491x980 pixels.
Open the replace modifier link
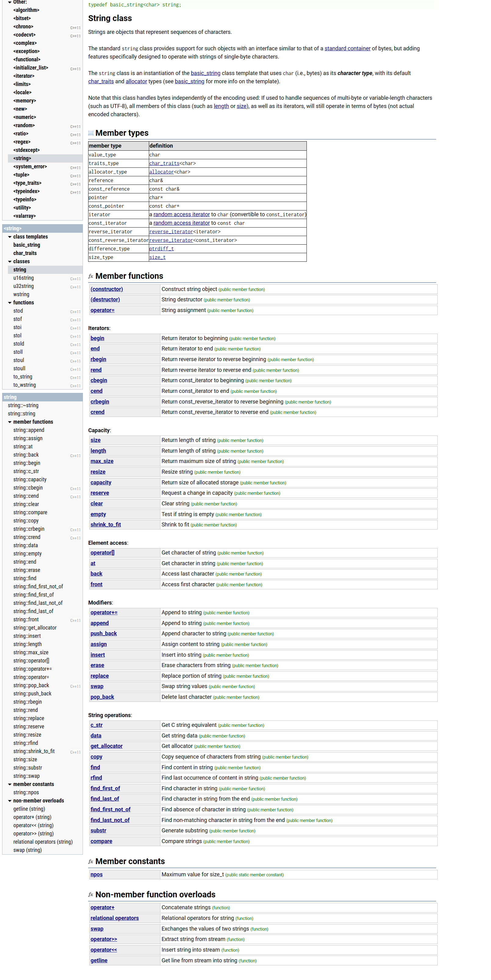pyautogui.click(x=100, y=676)
